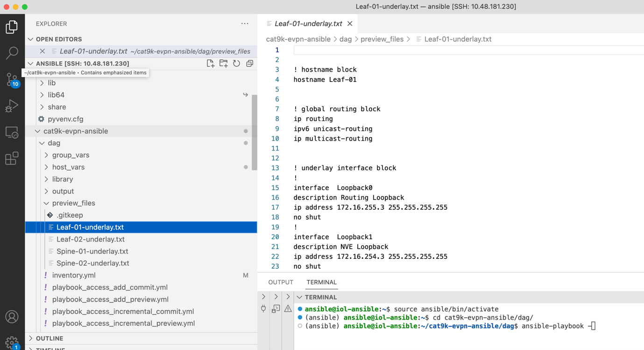Switch to the OUTPUT panel tab
Screen dimensions: 644x350
coord(281,282)
